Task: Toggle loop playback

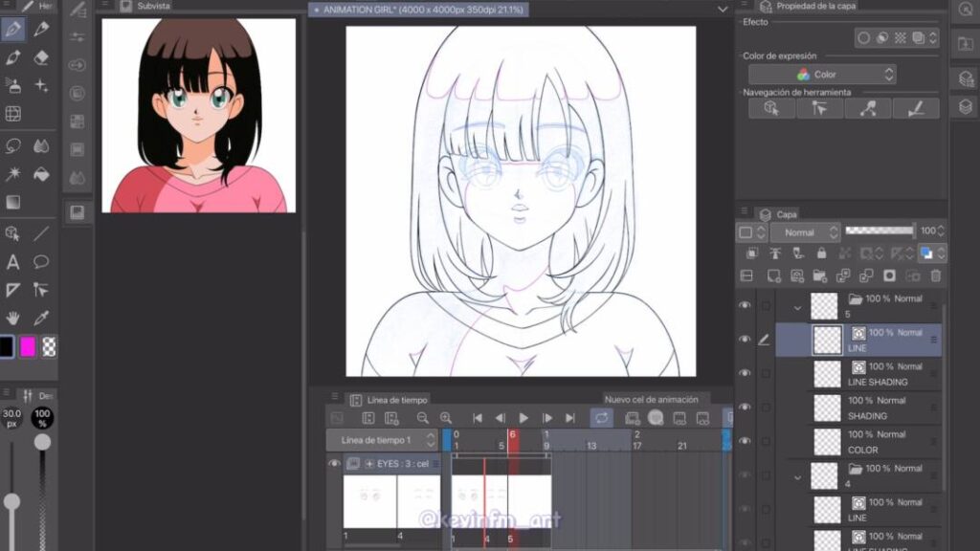Action: [x=601, y=418]
